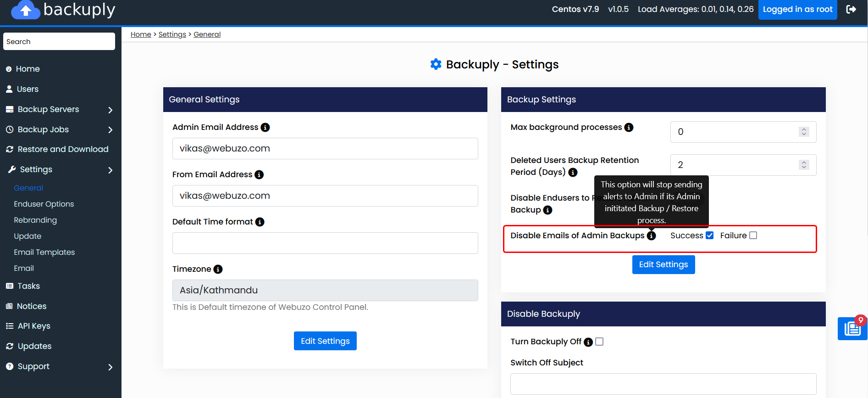
Task: Click the logout icon in top bar
Action: click(851, 9)
